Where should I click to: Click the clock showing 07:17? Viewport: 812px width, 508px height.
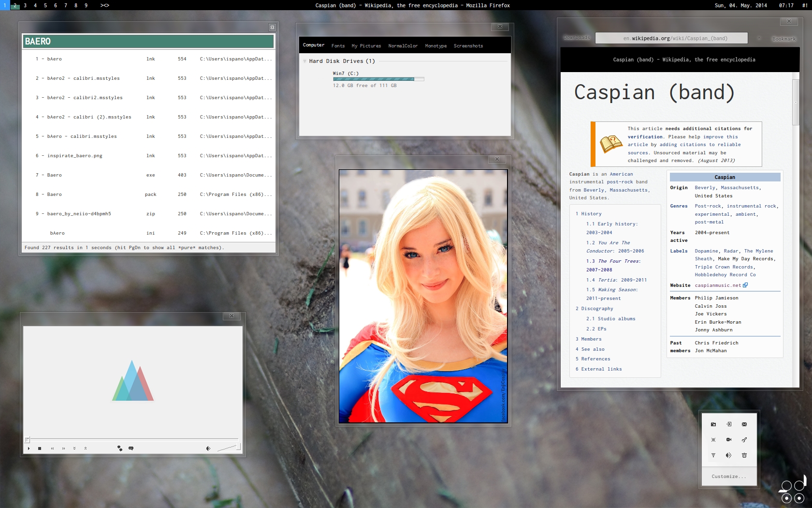click(x=786, y=5)
